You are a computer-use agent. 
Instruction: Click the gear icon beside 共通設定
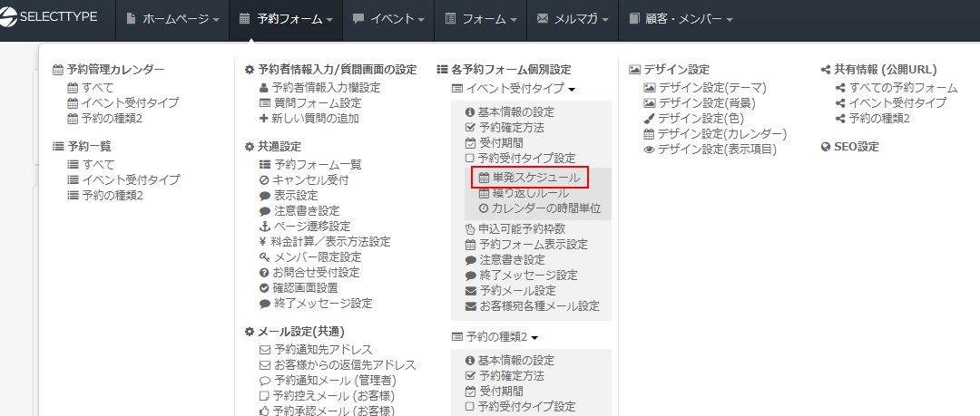(250, 146)
